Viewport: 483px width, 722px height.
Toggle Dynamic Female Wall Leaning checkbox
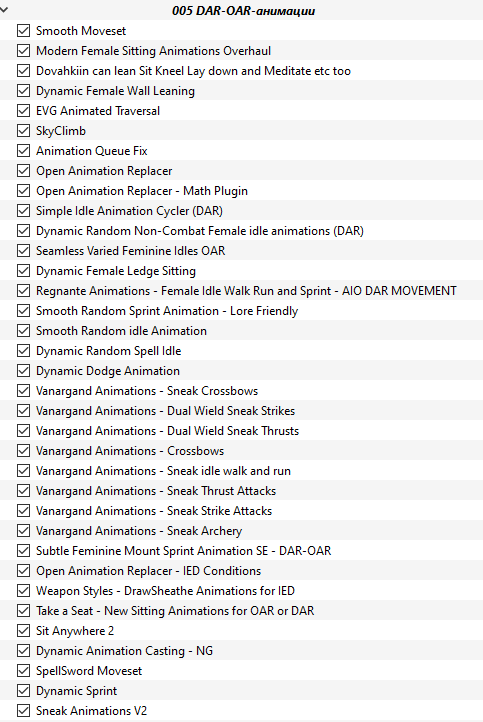click(23, 91)
